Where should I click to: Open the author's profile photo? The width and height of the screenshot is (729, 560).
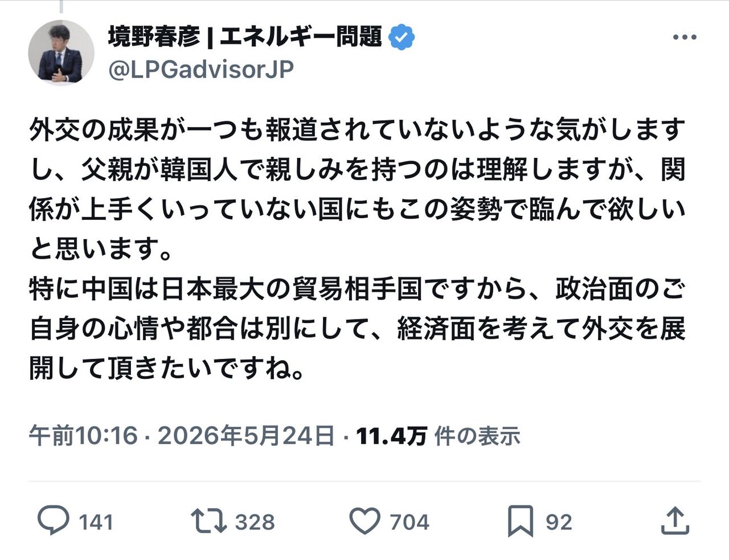(x=61, y=52)
